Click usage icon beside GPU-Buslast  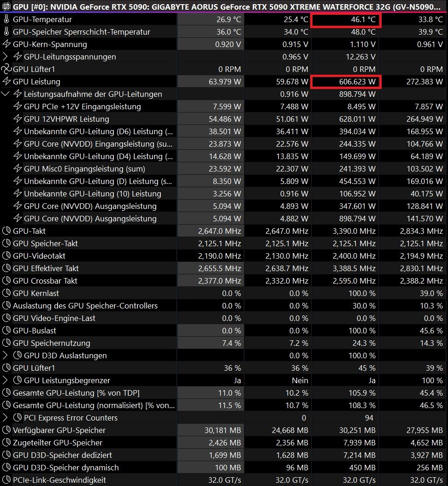click(x=6, y=330)
